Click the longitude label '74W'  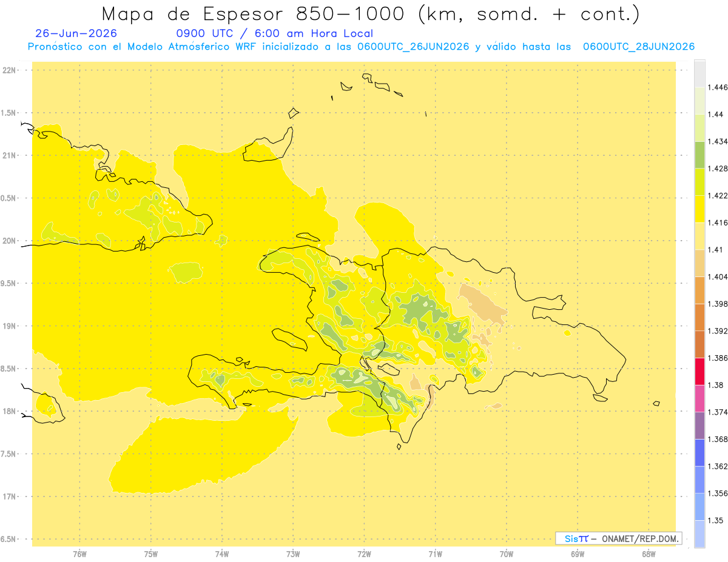tap(221, 554)
